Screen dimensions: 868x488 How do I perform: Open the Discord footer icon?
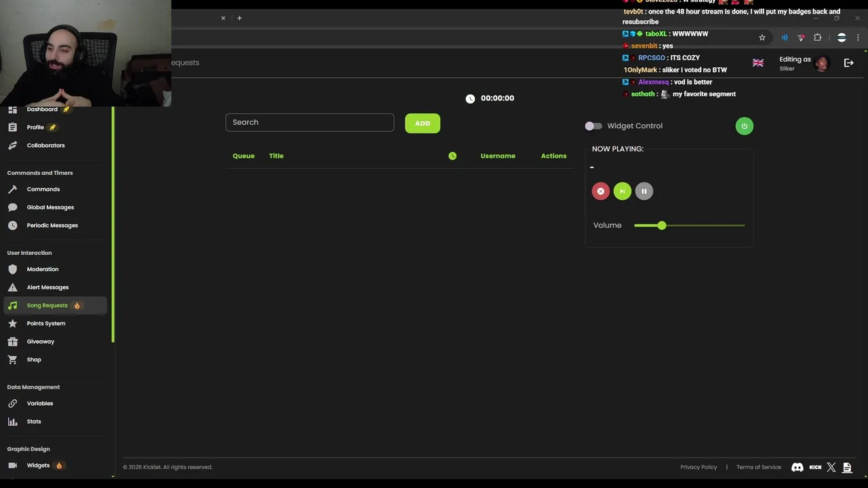tap(797, 467)
